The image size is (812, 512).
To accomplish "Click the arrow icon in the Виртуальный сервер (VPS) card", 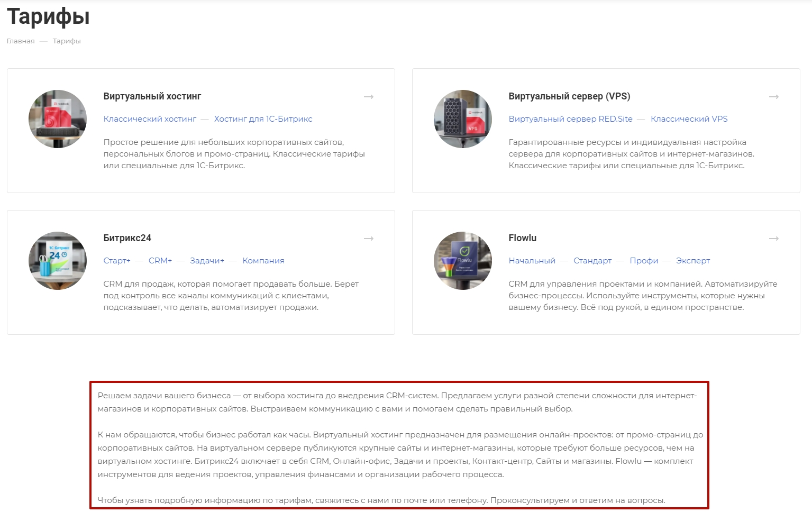I will point(774,97).
